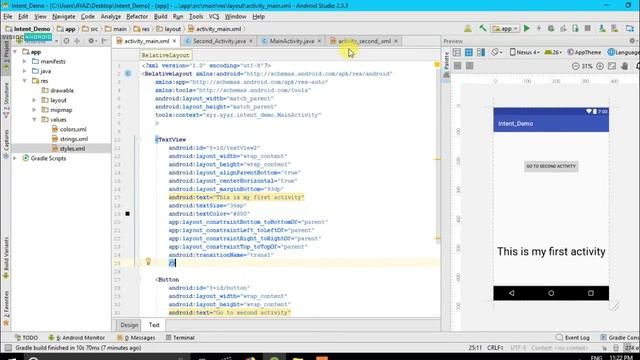Open the Captures side tool window
This screenshot has height=360, width=640.
[6, 144]
